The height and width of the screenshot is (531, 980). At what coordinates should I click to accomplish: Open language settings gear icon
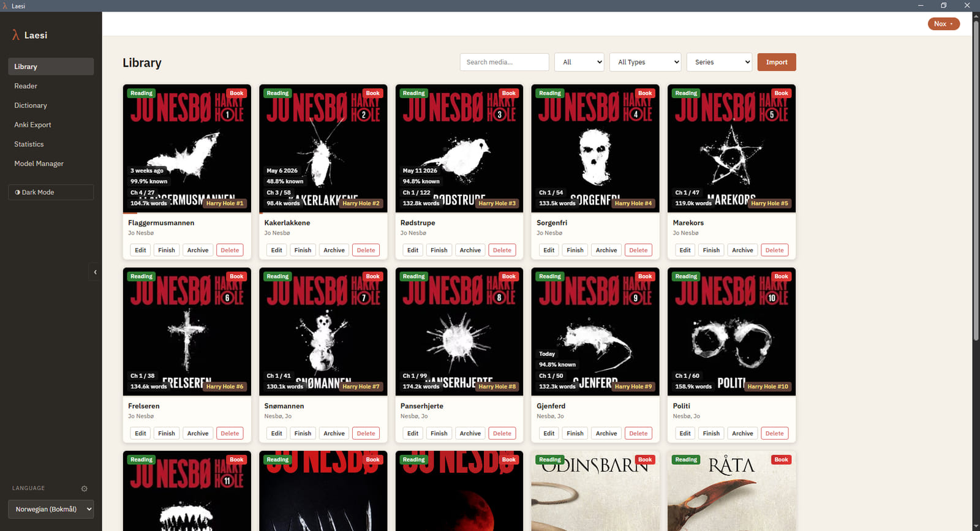point(85,489)
